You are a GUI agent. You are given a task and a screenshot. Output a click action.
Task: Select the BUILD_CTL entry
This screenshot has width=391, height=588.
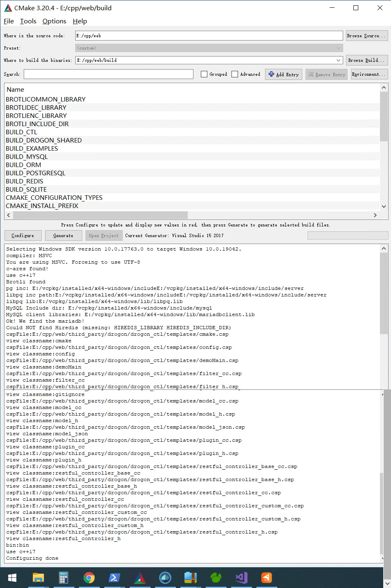(x=22, y=132)
